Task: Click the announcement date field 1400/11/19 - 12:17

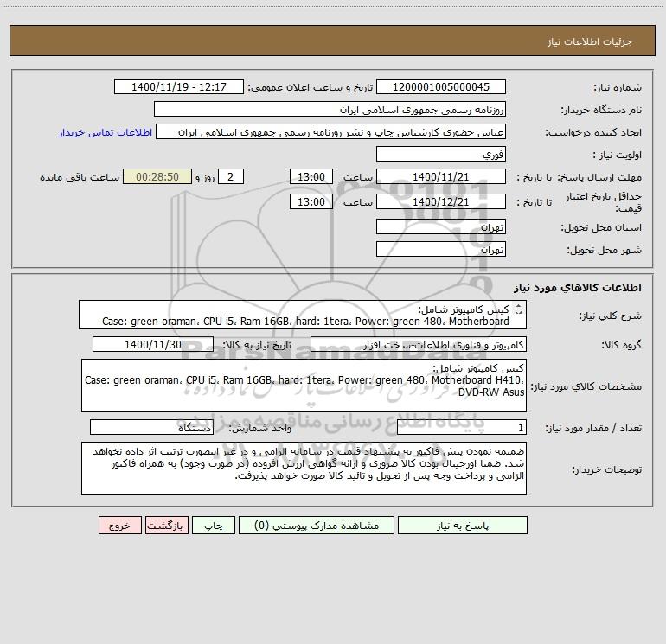Action: (179, 86)
